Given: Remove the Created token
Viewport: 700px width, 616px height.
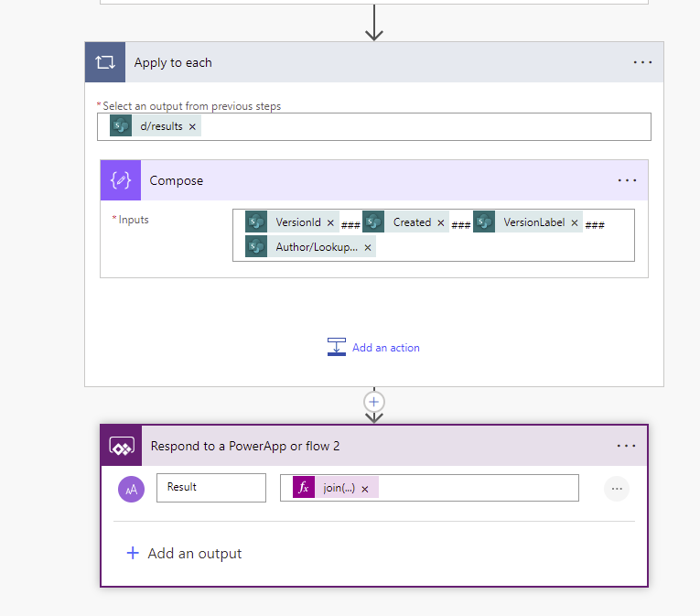Looking at the screenshot, I should pos(441,223).
